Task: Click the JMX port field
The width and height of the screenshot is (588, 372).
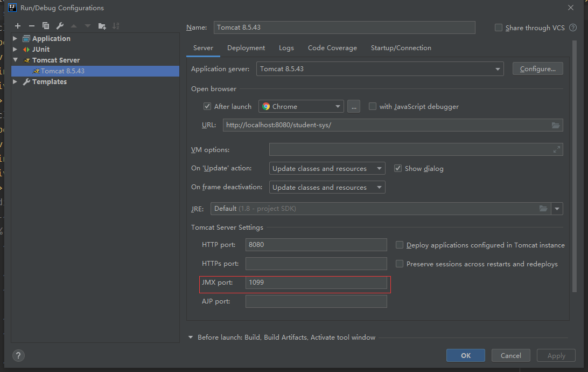Action: tap(316, 283)
